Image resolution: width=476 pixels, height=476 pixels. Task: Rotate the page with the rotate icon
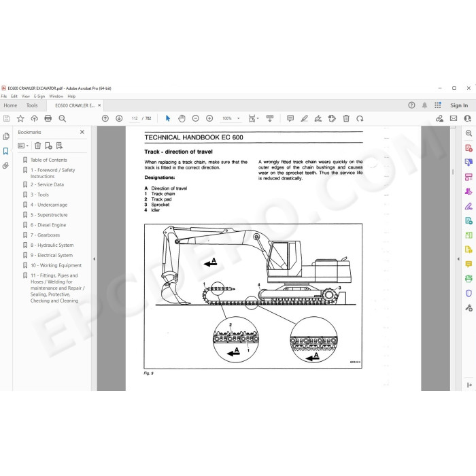pos(360,118)
